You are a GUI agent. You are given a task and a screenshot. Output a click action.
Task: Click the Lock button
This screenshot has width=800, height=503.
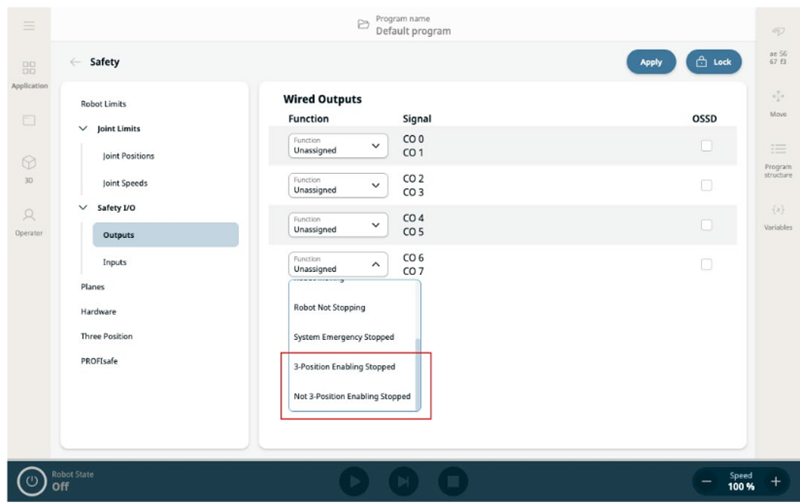(x=713, y=62)
